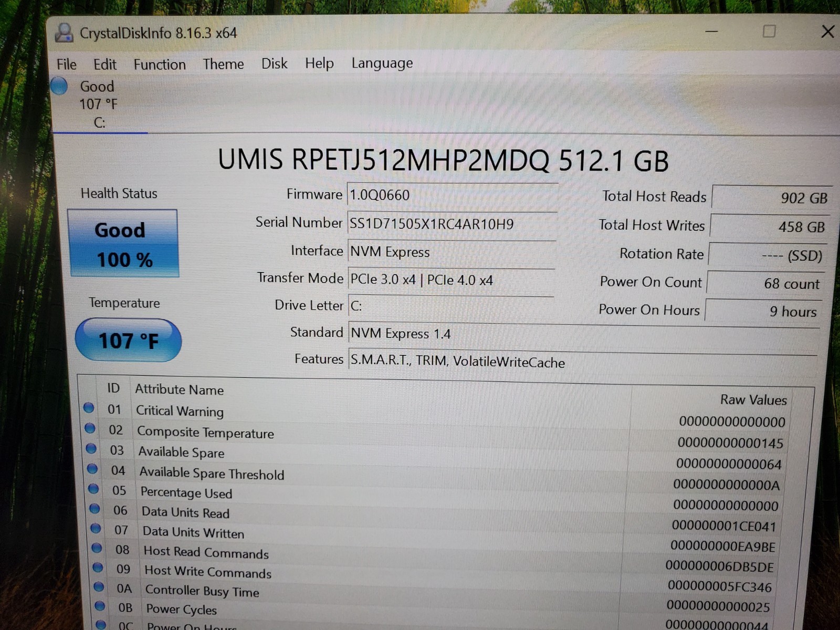The height and width of the screenshot is (630, 840).
Task: Select the Data Units Read row
Action: click(436, 517)
